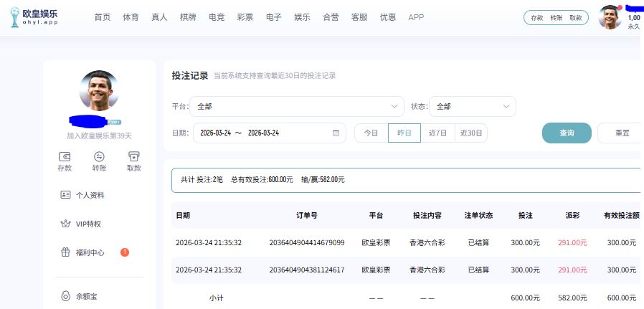644x309 pixels.
Task: Select the 近30日 date filter
Action: click(x=471, y=133)
